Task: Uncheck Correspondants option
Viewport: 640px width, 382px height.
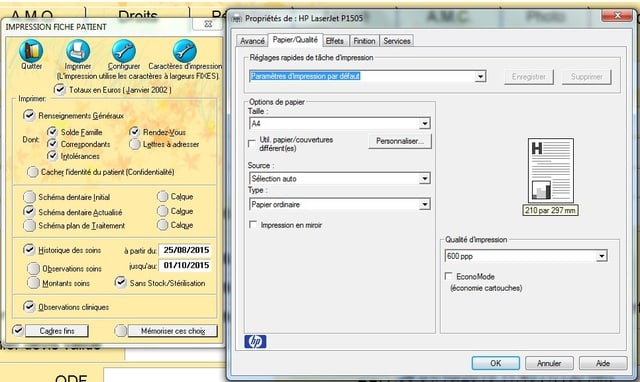Action: pyautogui.click(x=52, y=144)
